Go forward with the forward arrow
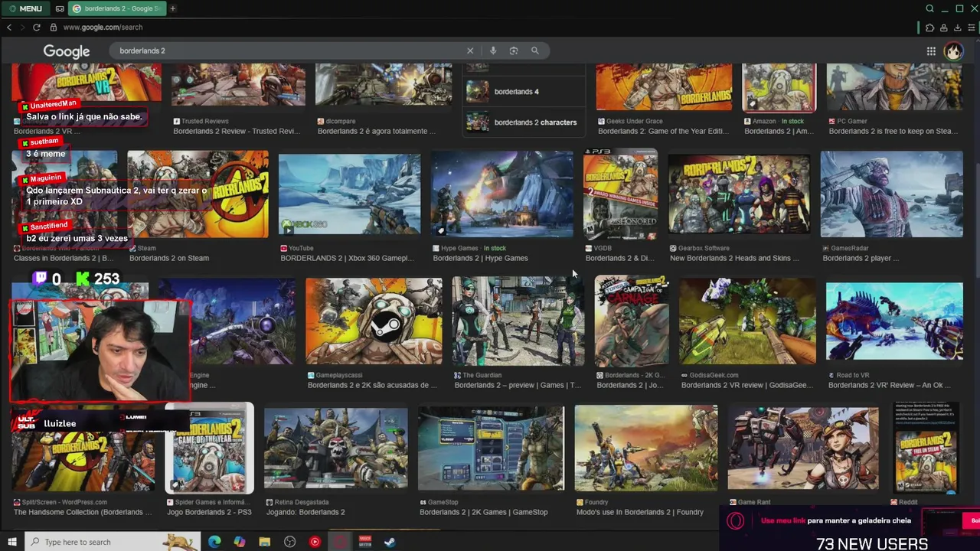The height and width of the screenshot is (551, 980). pos(22,28)
